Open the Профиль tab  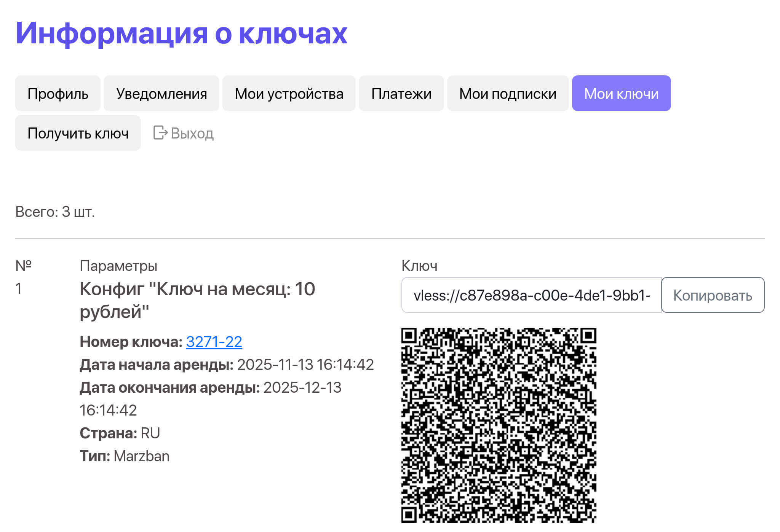pyautogui.click(x=58, y=94)
